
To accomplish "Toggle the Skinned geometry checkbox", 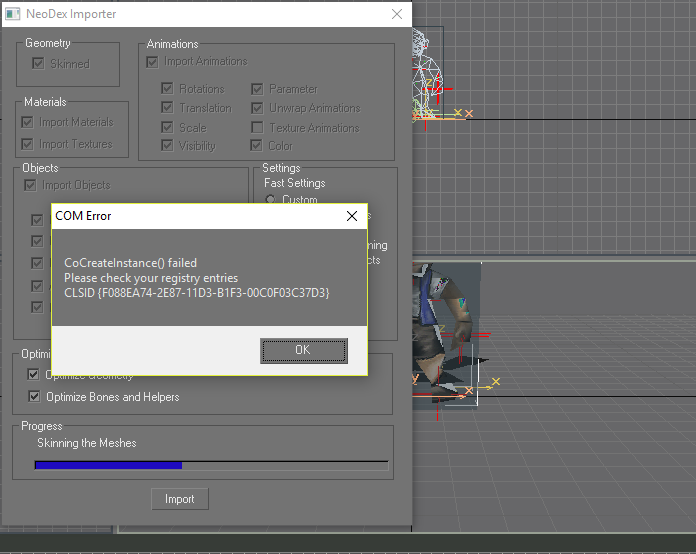I will point(38,63).
